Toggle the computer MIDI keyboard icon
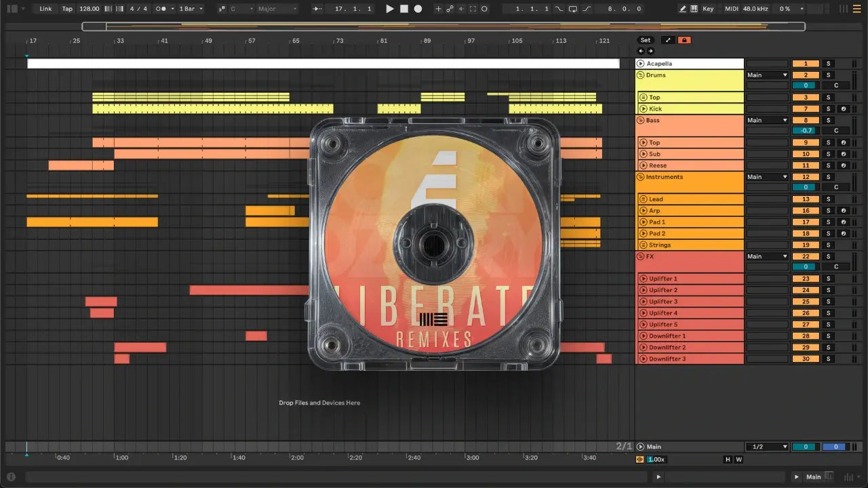The height and width of the screenshot is (488, 868). (x=694, y=9)
